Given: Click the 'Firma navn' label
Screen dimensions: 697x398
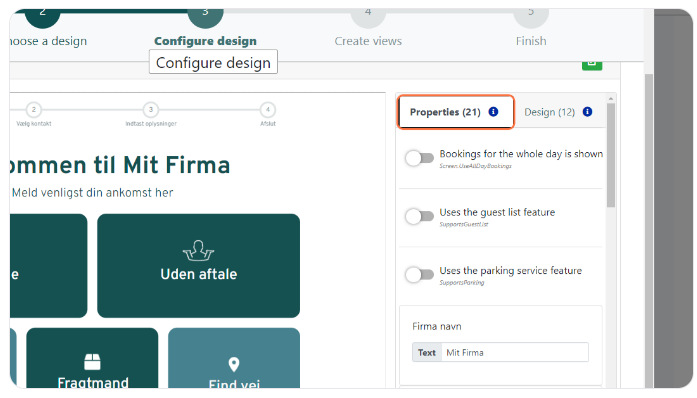Looking at the screenshot, I should (437, 326).
